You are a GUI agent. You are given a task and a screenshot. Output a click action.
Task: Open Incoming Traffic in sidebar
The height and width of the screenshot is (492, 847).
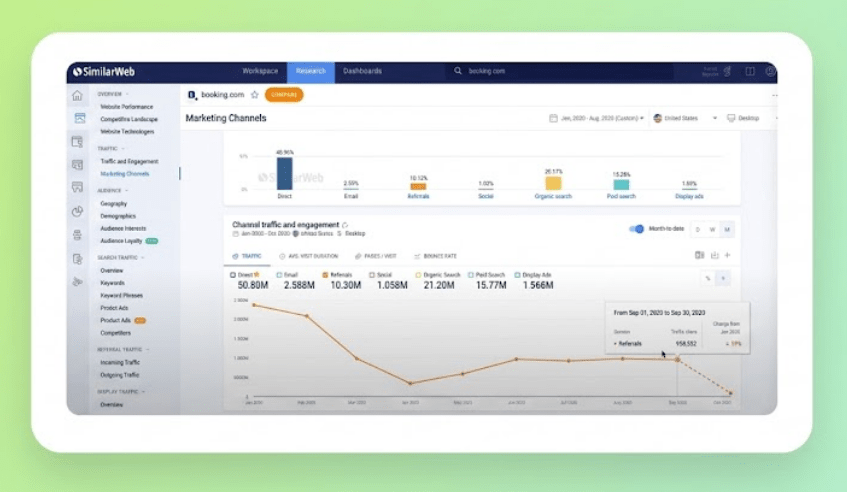coord(120,362)
